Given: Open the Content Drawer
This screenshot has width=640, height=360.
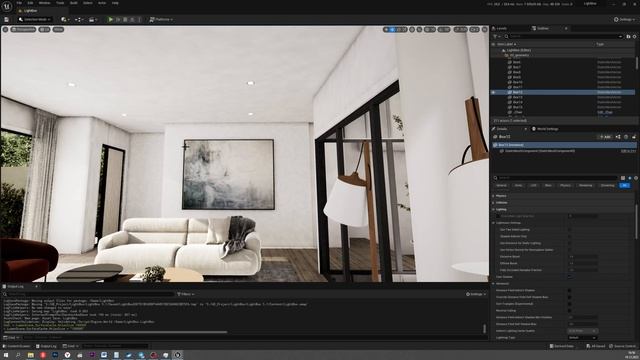Looking at the screenshot, I should 17,346.
